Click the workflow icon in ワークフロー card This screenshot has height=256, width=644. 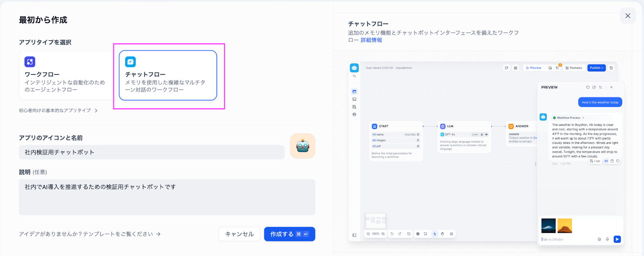coord(30,62)
